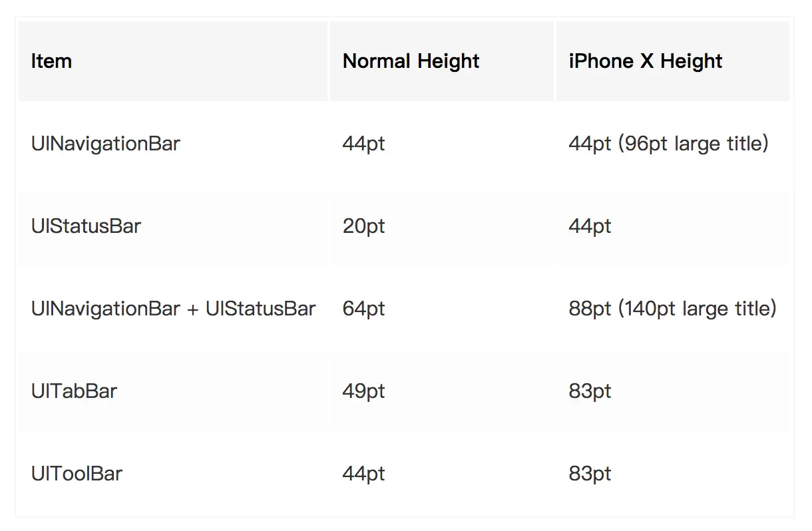Click UINavigationBar's 44pt normal height
The image size is (812, 531).
tap(363, 144)
